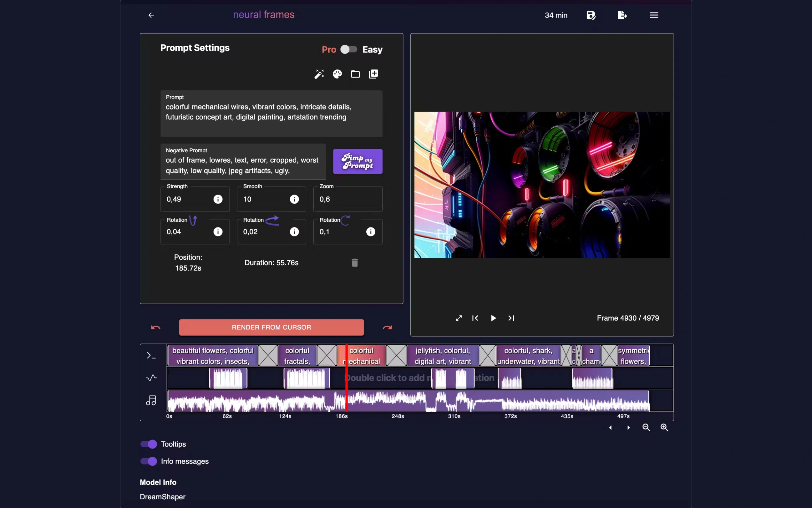Open the folder icon in Prompt Settings
The height and width of the screenshot is (508, 812).
pos(355,74)
